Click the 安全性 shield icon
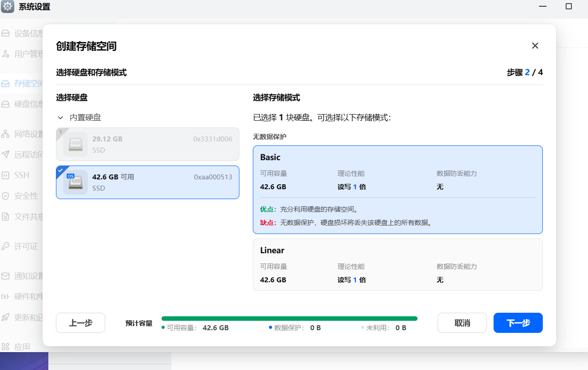The image size is (588, 370). click(6, 196)
